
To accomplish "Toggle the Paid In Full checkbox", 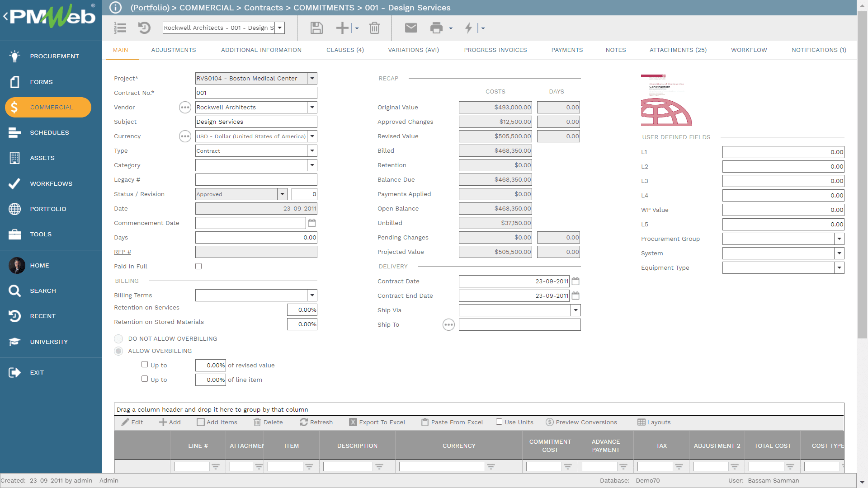I will click(x=198, y=266).
